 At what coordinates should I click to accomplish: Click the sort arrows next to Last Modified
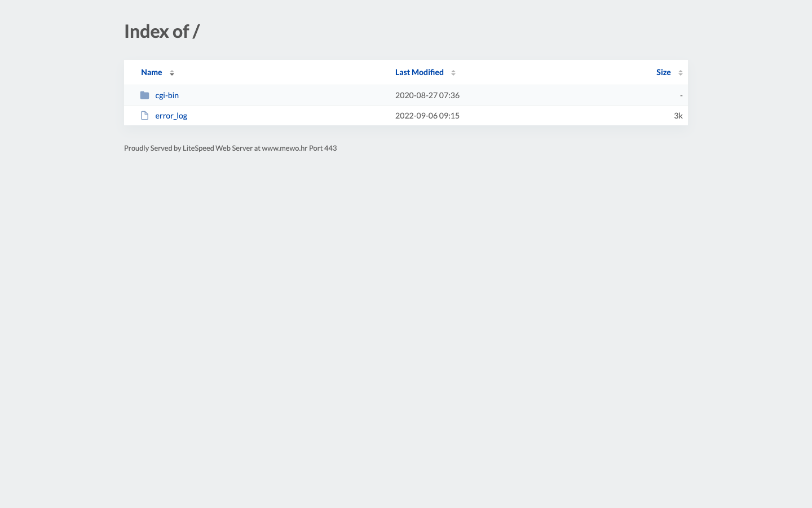[453, 73]
